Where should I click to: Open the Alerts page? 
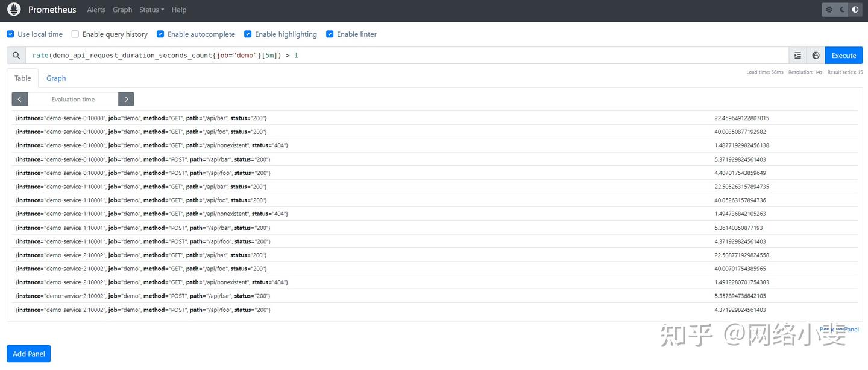(x=96, y=10)
